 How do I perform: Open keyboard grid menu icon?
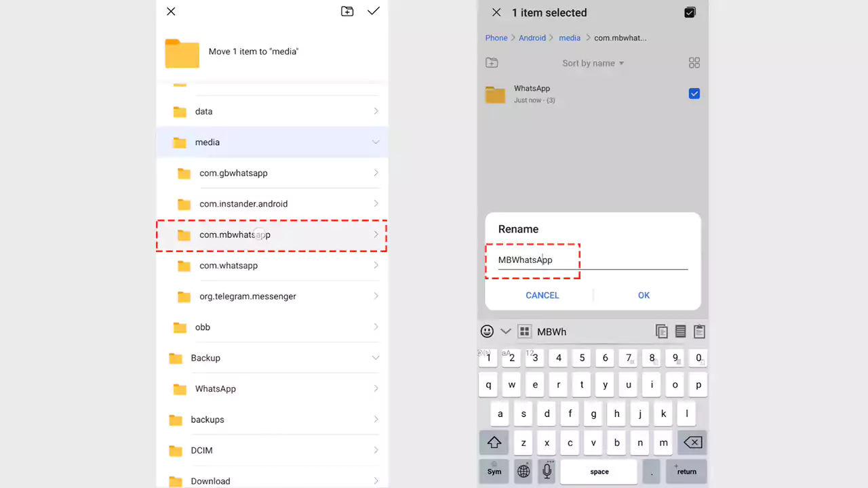pyautogui.click(x=524, y=331)
